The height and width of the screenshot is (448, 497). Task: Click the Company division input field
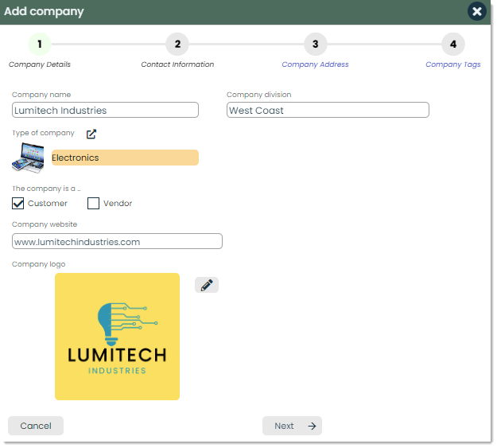pyautogui.click(x=328, y=110)
